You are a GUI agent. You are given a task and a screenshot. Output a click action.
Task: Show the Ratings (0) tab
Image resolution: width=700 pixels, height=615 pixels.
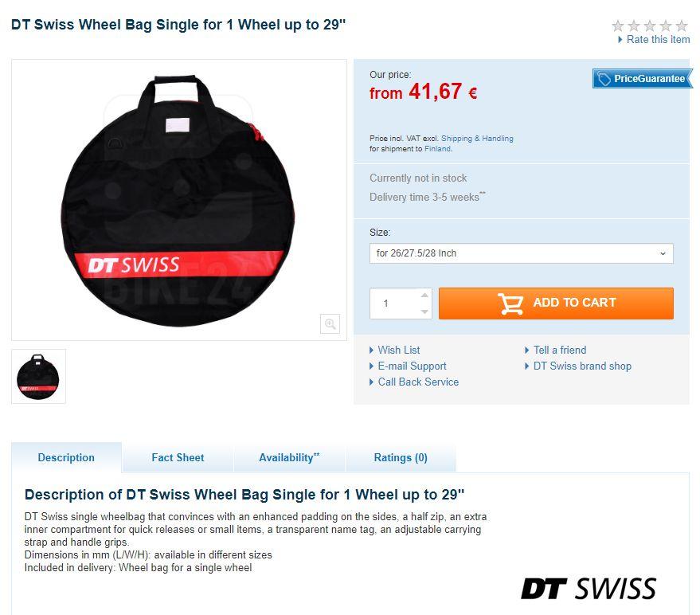(401, 457)
